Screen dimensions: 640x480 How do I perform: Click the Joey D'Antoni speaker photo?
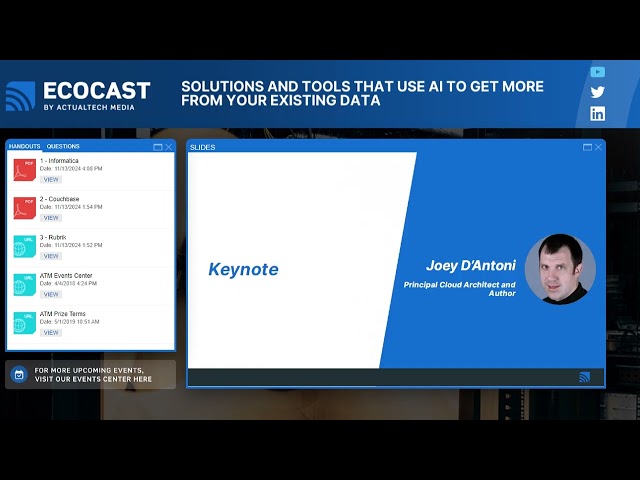click(560, 269)
